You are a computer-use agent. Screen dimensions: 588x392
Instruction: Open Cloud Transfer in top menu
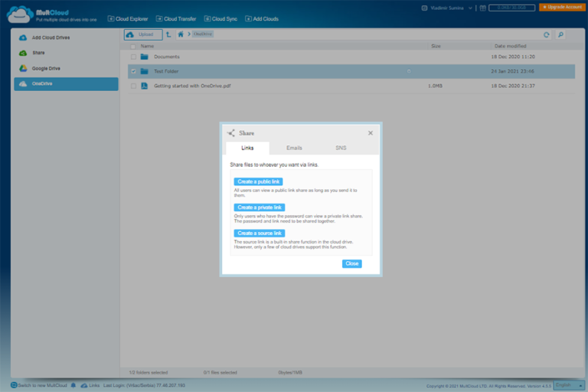tap(176, 18)
